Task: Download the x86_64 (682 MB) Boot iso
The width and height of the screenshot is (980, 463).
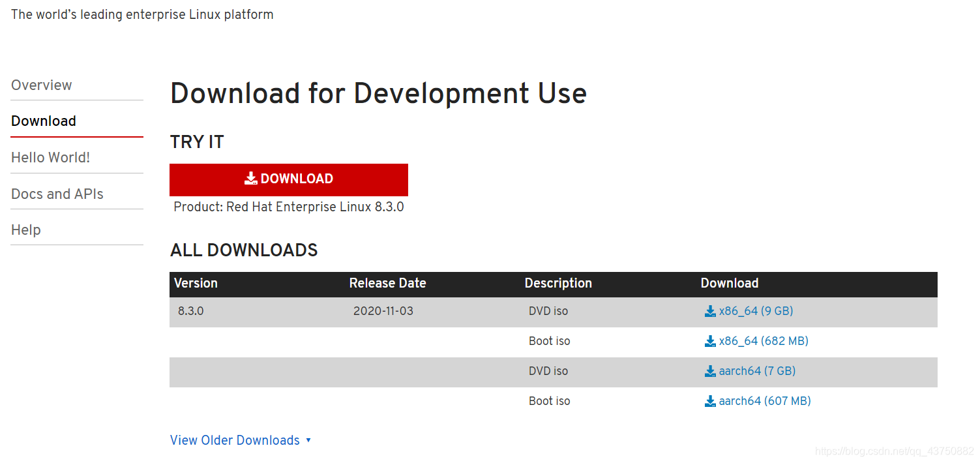Action: pyautogui.click(x=764, y=341)
